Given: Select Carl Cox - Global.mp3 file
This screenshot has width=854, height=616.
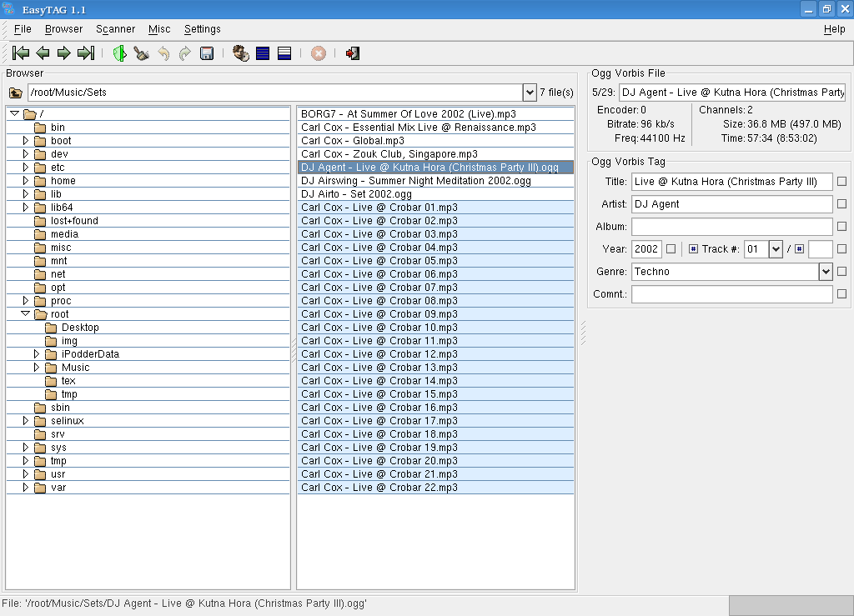Looking at the screenshot, I should coord(353,141).
